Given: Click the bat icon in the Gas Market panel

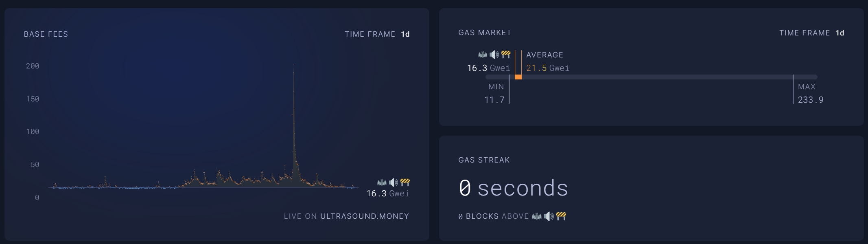Looking at the screenshot, I should coord(482,55).
